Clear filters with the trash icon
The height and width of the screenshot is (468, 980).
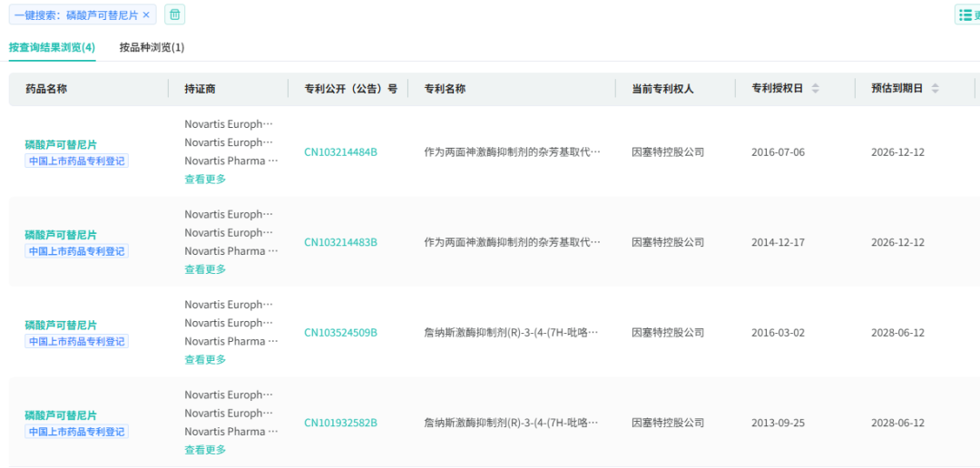coord(175,15)
